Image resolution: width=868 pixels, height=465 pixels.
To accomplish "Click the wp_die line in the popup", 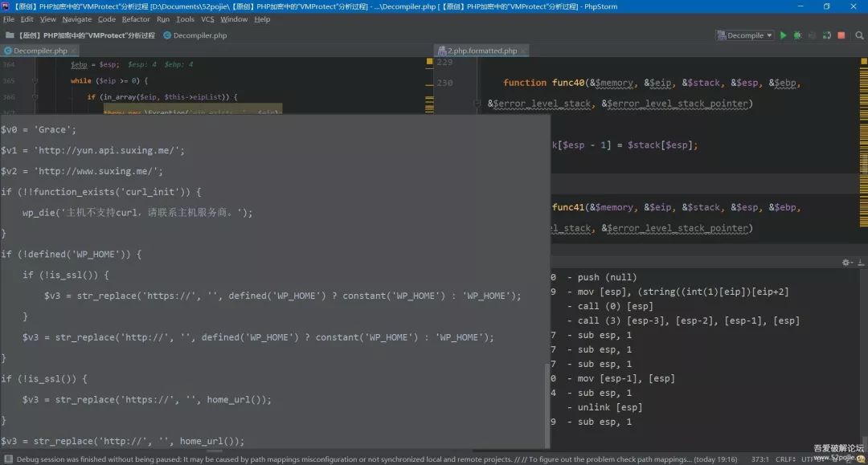I will 137,213.
